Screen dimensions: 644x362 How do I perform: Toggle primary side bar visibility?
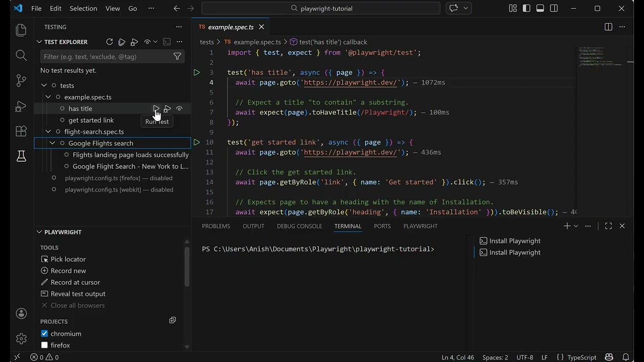click(x=526, y=9)
